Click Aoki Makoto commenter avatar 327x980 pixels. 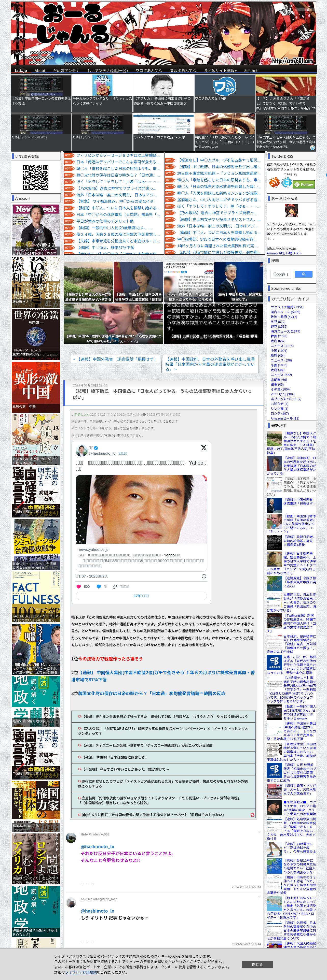(71, 902)
